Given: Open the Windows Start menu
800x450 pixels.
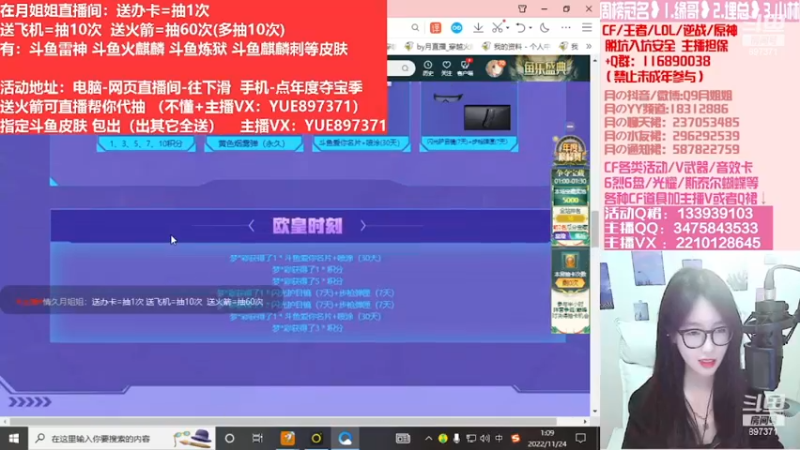Looking at the screenshot, I should pyautogui.click(x=14, y=438).
